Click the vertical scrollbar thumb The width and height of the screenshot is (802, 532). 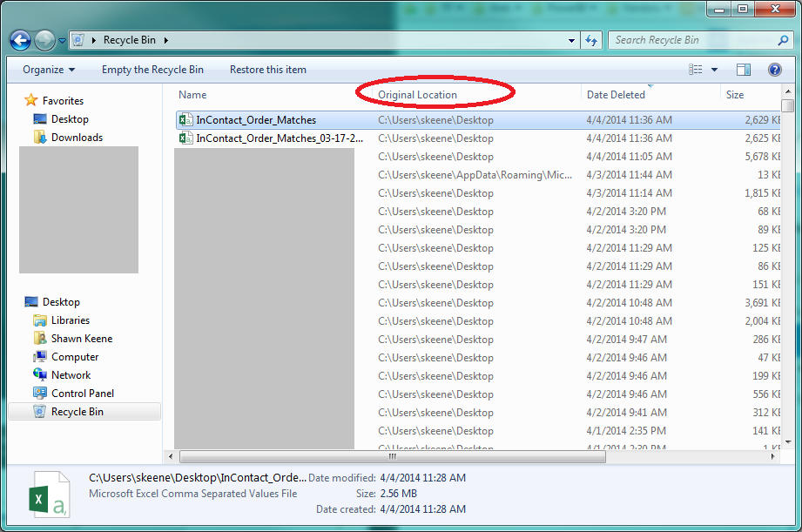tap(788, 105)
